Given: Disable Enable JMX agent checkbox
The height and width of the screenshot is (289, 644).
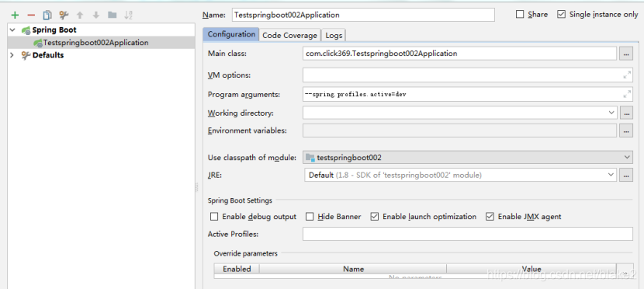Looking at the screenshot, I should tap(490, 216).
